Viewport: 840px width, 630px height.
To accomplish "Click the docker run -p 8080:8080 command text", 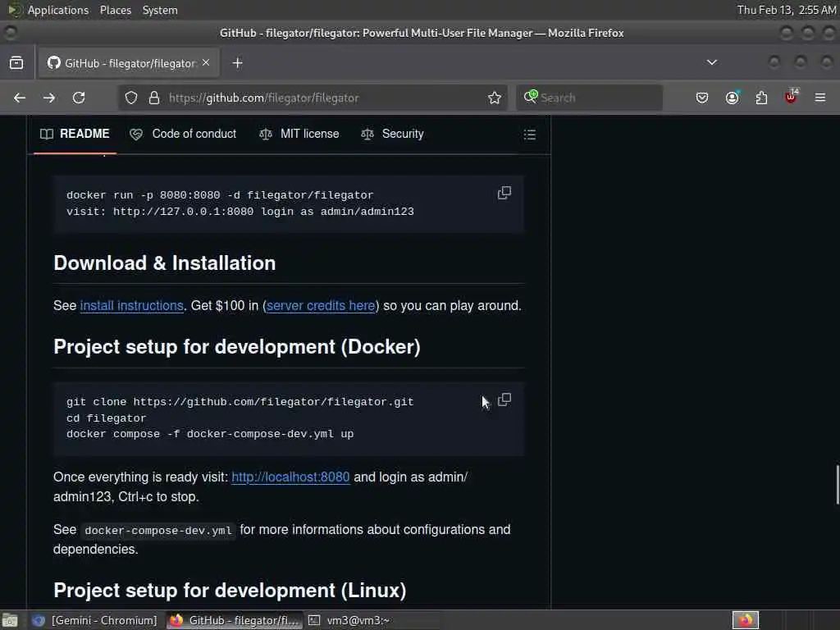I will [220, 195].
